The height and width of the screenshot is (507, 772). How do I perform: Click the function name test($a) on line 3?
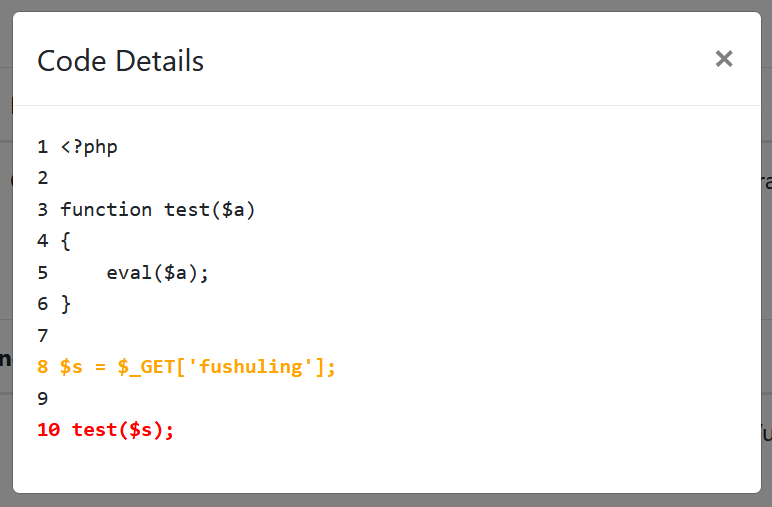(210, 210)
